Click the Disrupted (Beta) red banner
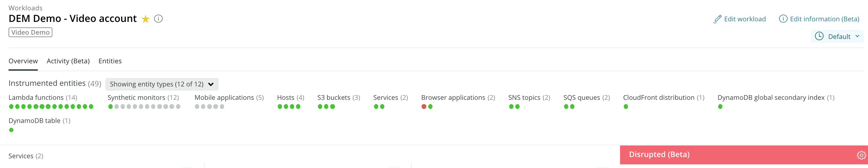Screen dimensions: 868x168 click(744, 155)
